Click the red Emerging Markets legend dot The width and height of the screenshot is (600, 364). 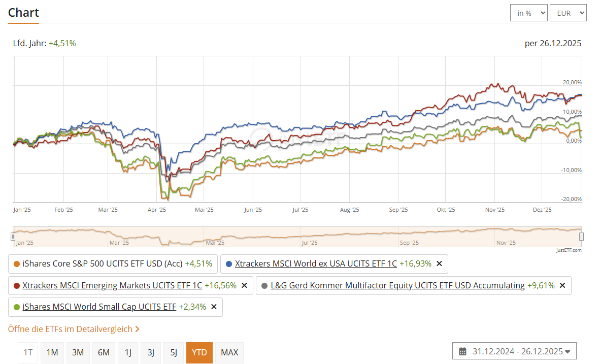click(x=16, y=285)
